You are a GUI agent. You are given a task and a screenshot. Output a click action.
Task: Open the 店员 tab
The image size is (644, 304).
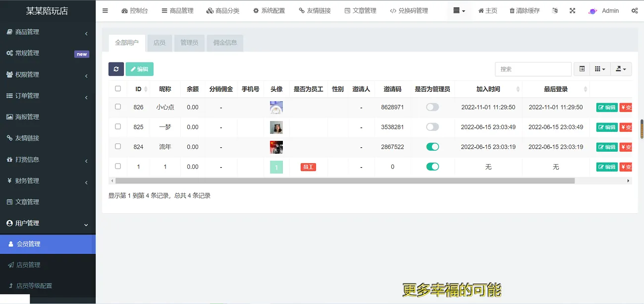[160, 43]
